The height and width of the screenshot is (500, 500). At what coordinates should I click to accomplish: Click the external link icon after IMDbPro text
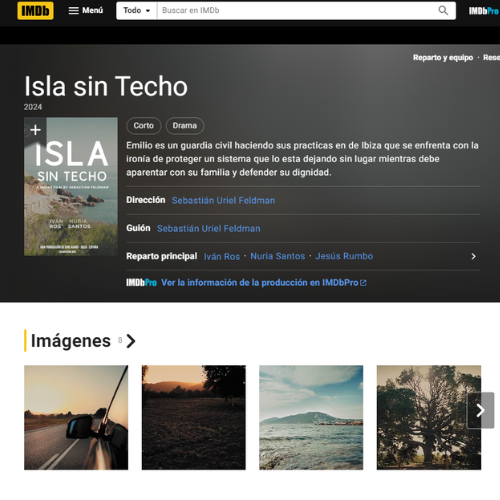(363, 283)
